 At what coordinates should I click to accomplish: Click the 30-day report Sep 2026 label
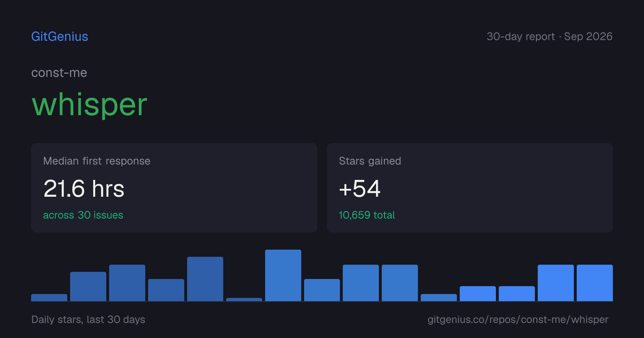click(550, 36)
